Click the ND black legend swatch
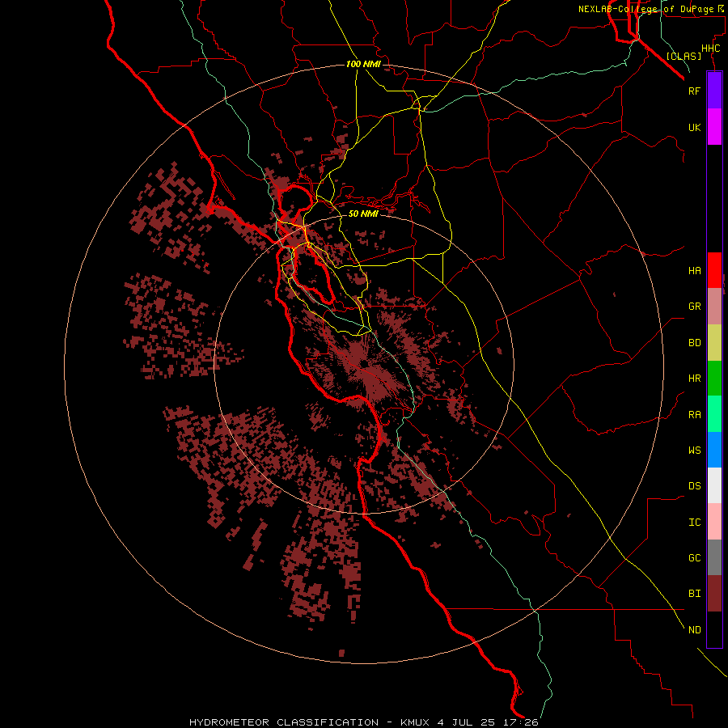 pyautogui.click(x=714, y=629)
